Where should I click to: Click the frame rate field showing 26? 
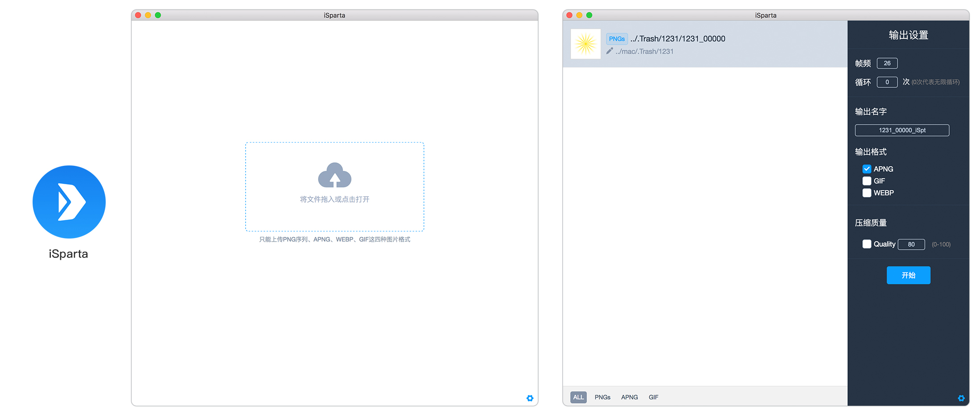click(887, 63)
